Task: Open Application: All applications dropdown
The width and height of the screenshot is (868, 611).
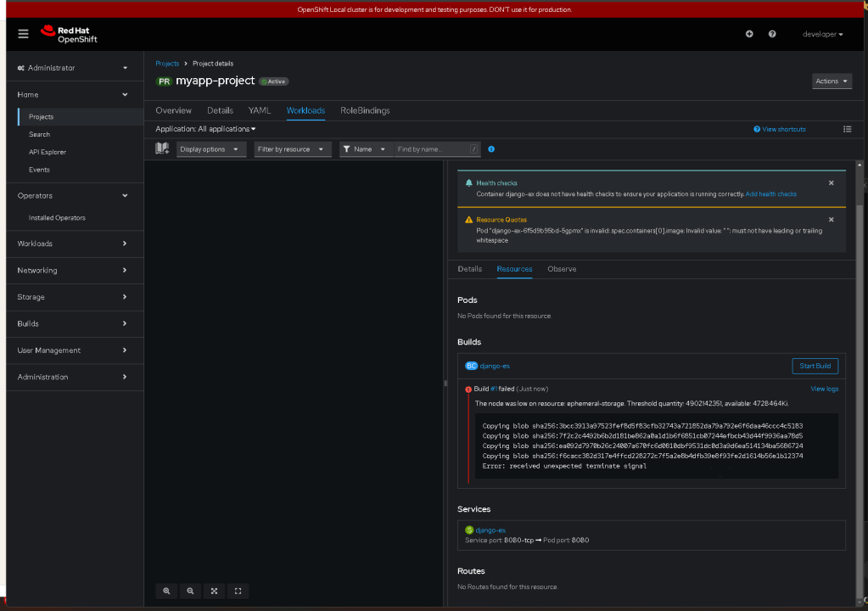Action: [205, 129]
